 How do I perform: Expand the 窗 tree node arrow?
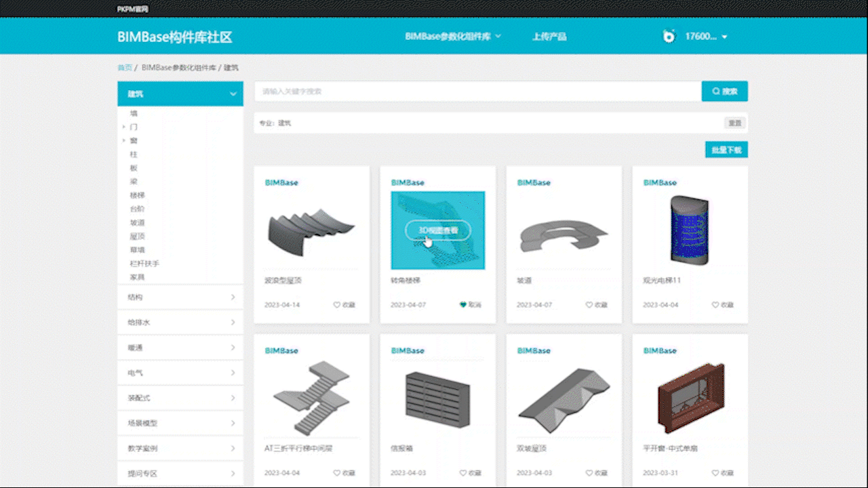tap(123, 140)
